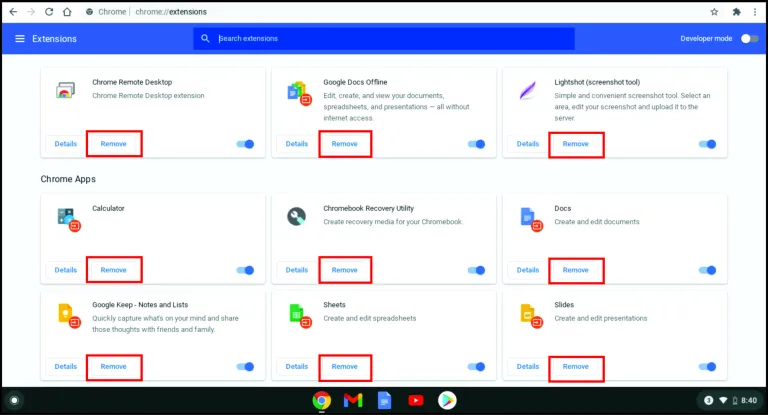Open Details for Google Docs Offline
Viewport: 768px width, 415px height.
click(297, 144)
